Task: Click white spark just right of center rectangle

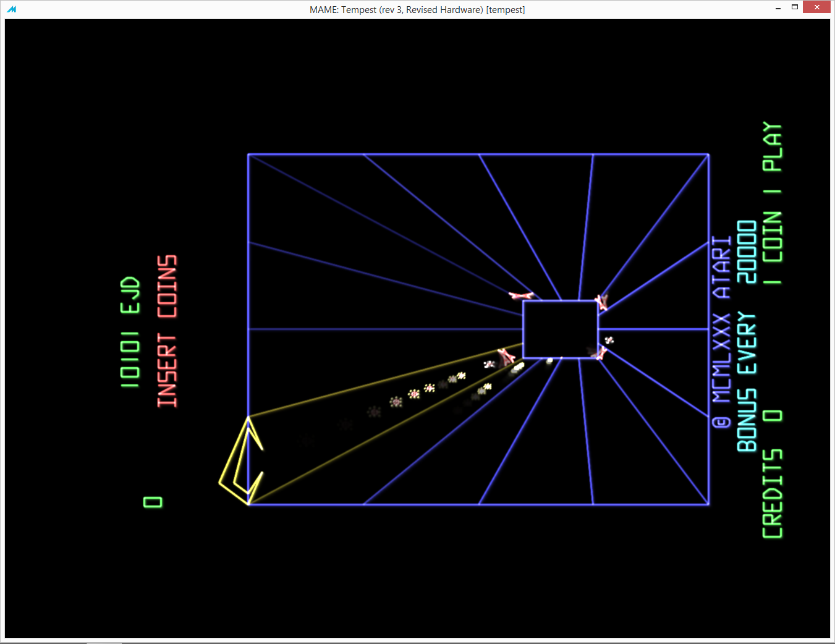Action: 609,340
